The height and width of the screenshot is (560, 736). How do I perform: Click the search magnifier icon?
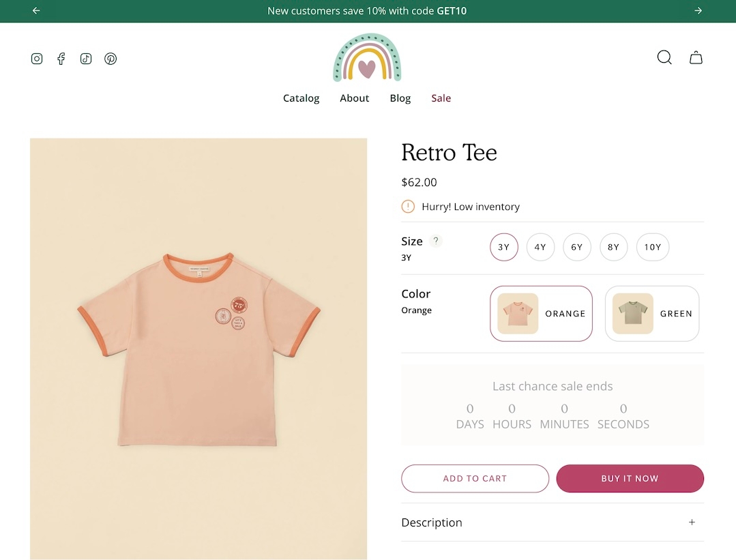pyautogui.click(x=664, y=58)
